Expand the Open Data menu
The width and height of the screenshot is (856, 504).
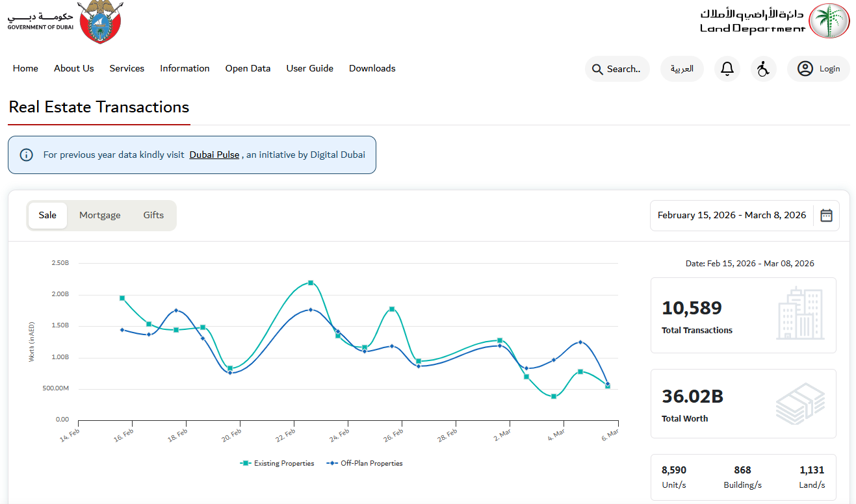[x=248, y=68]
